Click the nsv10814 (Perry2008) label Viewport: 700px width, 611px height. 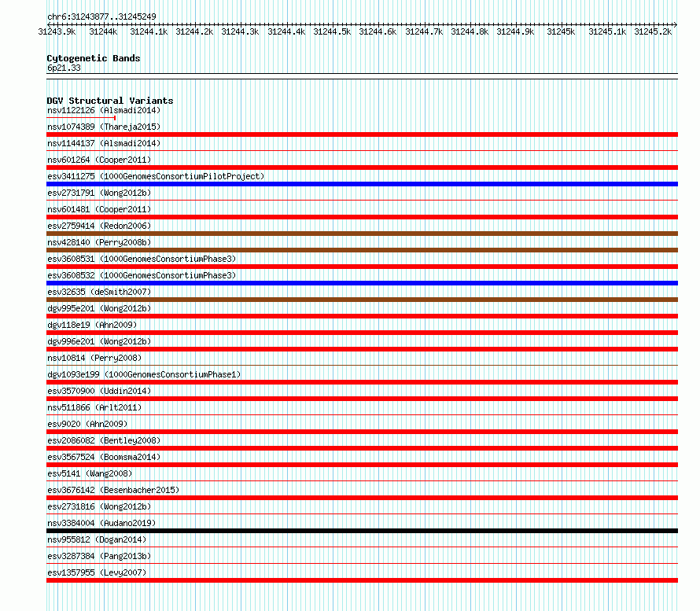tap(94, 358)
